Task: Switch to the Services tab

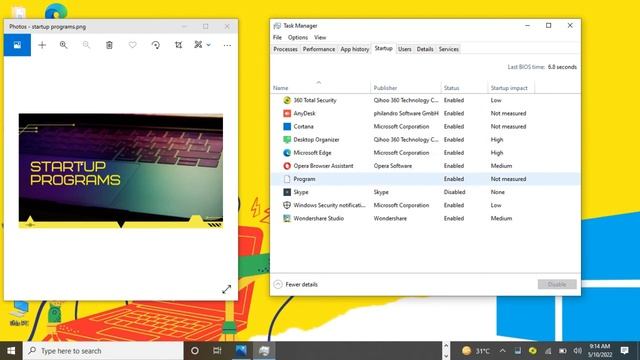Action: [449, 49]
